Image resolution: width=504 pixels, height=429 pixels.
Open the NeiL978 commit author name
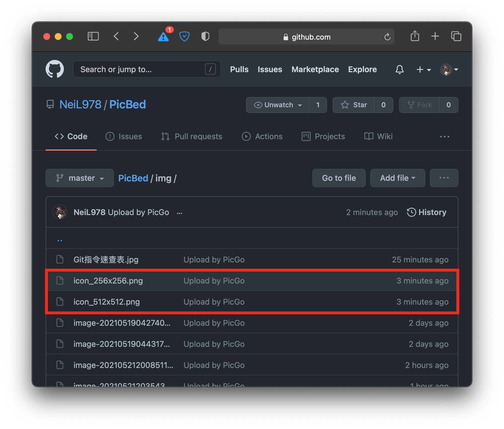click(x=90, y=212)
